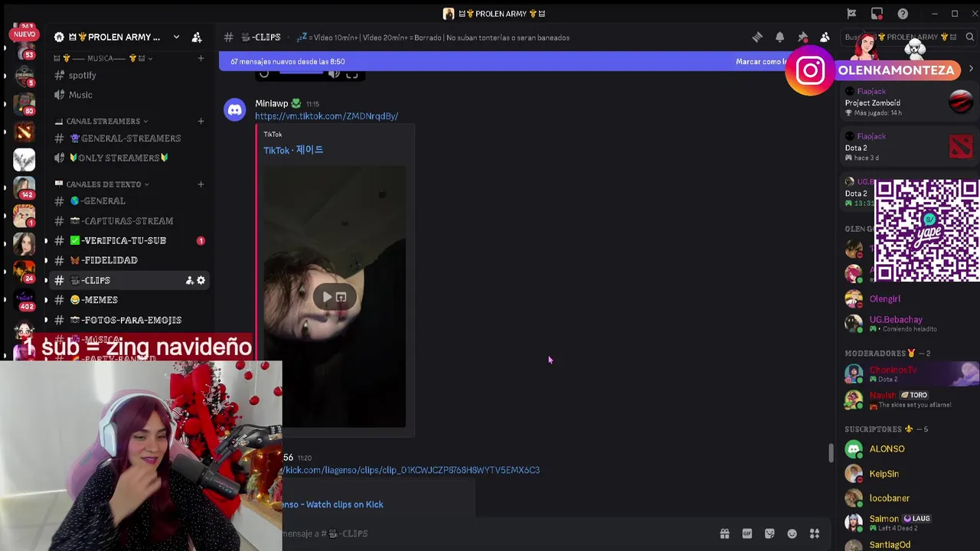Open settings gear for -CLIPS channel
This screenshot has height=551, width=980.
pos(201,280)
